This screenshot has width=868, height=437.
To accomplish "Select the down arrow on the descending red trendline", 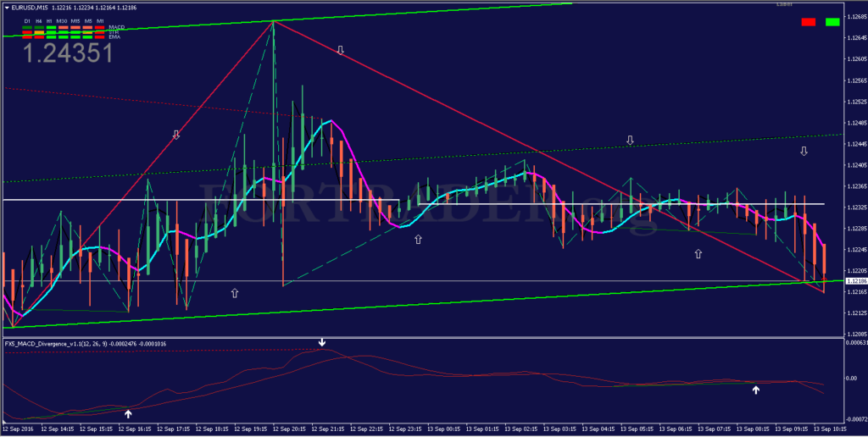I will pyautogui.click(x=341, y=51).
